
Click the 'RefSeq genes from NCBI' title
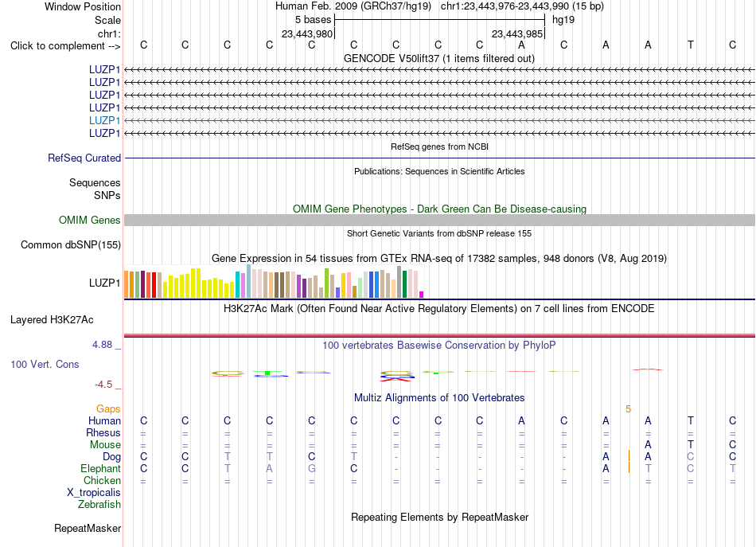point(439,147)
